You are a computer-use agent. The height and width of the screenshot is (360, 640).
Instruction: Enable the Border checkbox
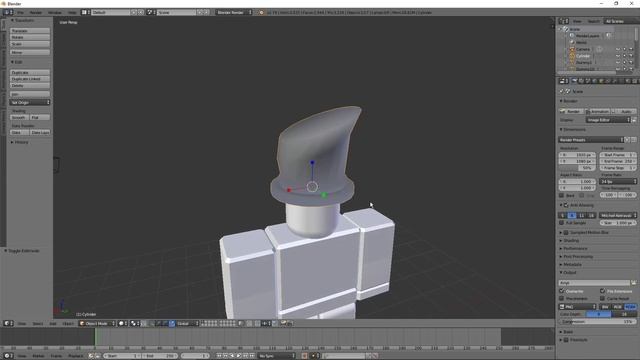(562, 195)
